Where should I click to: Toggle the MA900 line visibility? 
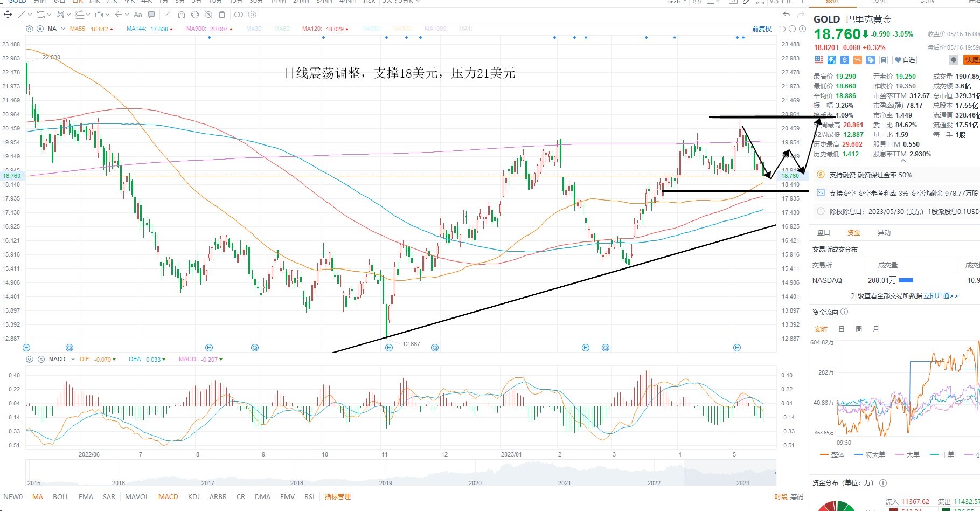click(210, 29)
